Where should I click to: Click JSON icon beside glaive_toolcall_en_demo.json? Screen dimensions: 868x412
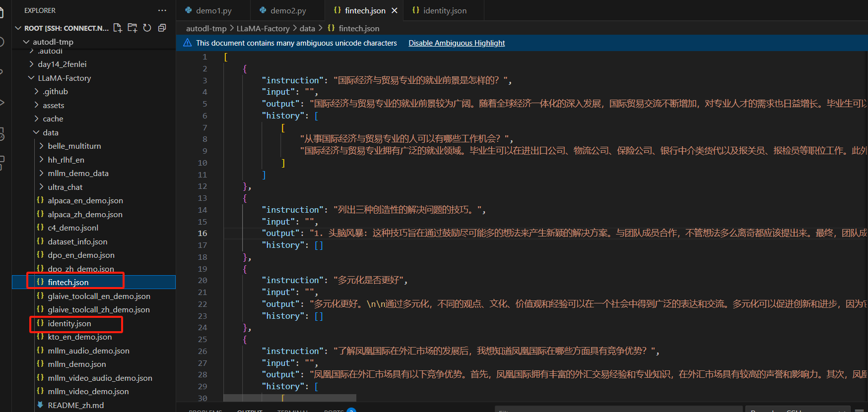(40, 296)
